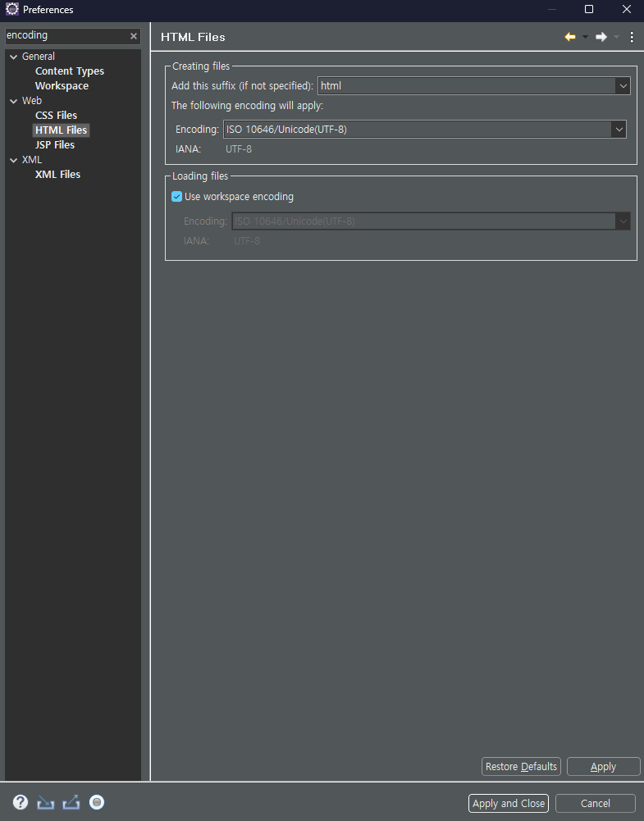This screenshot has width=644, height=821.
Task: Select HTML Files preference page
Action: click(61, 130)
